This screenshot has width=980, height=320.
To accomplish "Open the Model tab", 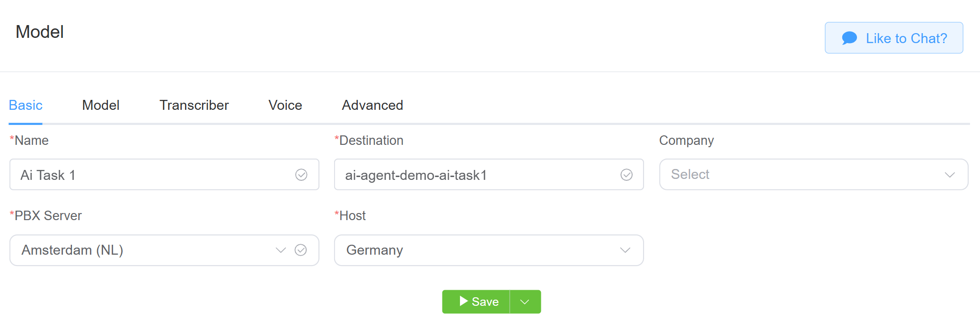I will 101,105.
